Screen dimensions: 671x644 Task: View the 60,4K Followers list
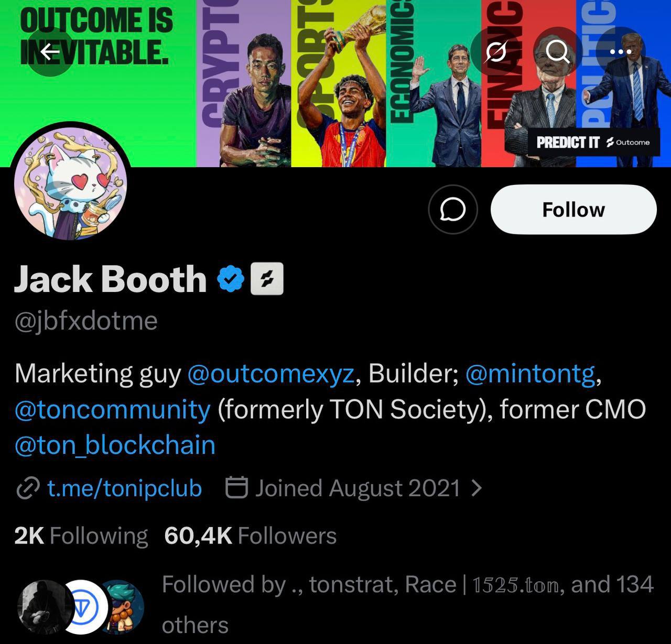251,536
